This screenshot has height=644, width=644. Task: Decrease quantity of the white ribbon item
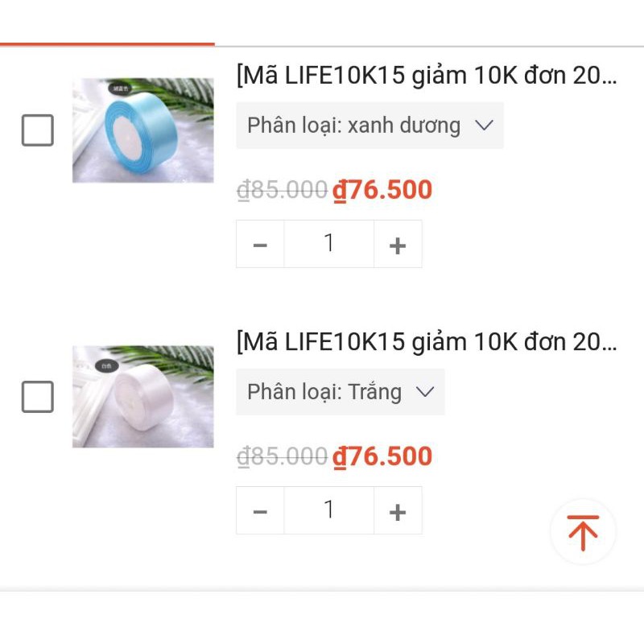click(260, 511)
